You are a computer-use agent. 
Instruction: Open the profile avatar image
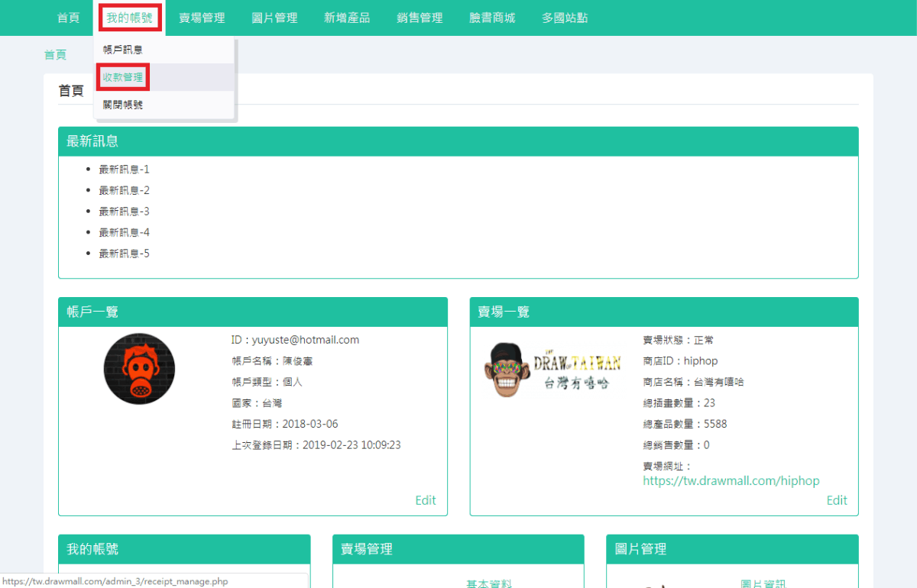[139, 369]
